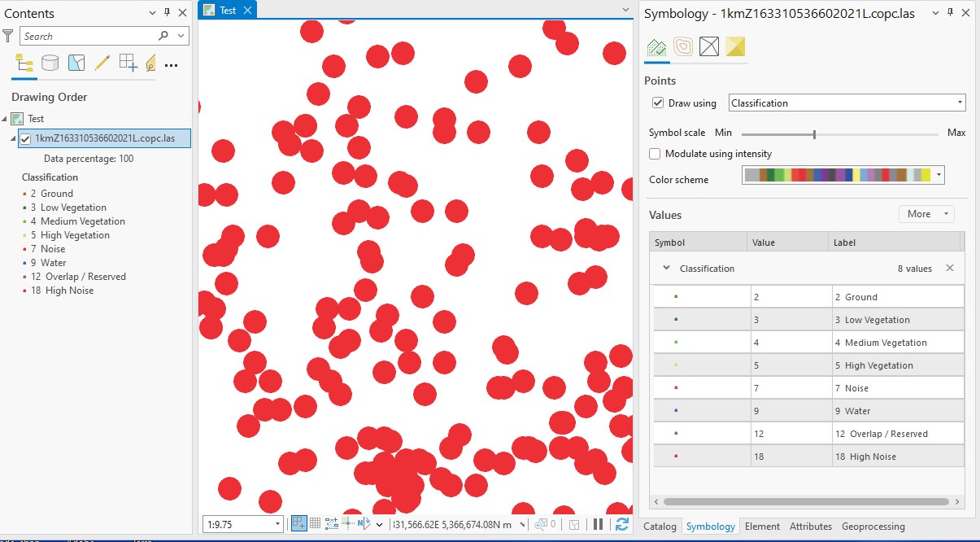980x542 pixels.
Task: Select List By Snapping icon
Action: (x=128, y=63)
